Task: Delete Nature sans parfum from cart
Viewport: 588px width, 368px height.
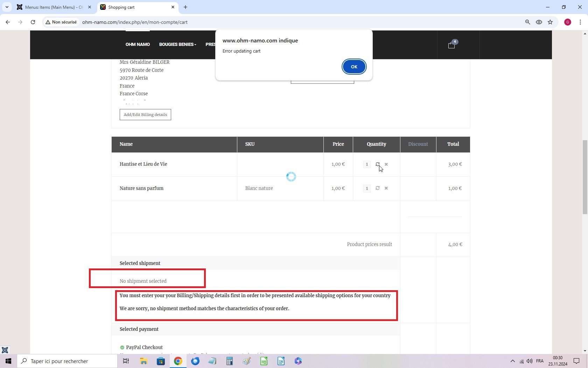Action: point(386,188)
